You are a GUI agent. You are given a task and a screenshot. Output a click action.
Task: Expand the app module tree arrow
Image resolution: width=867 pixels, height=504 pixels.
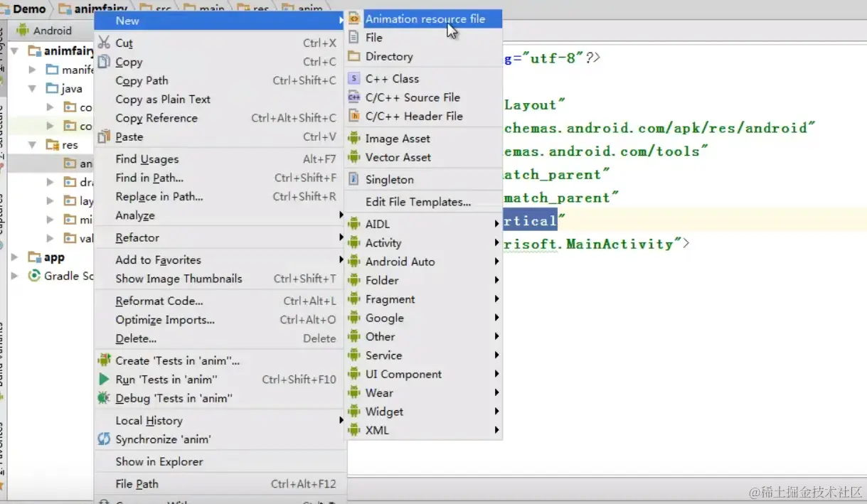(x=15, y=257)
